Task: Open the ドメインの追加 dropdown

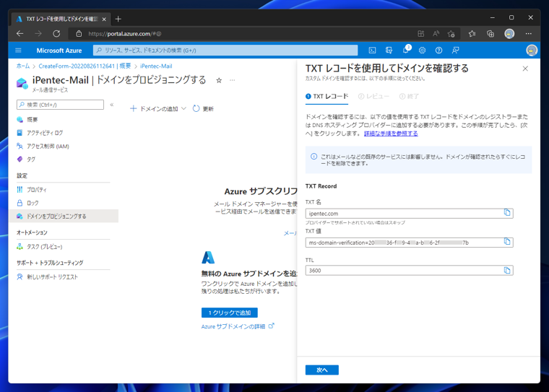Action: (x=158, y=109)
